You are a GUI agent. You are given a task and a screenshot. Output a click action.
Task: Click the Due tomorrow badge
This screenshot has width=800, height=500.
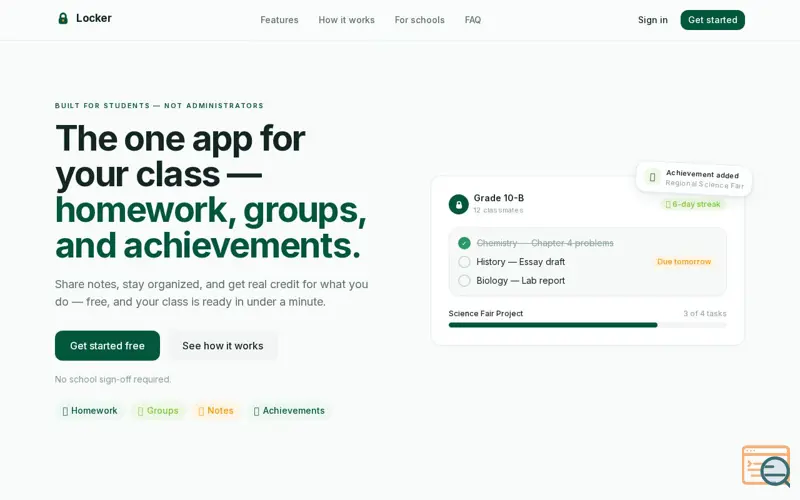(x=684, y=261)
